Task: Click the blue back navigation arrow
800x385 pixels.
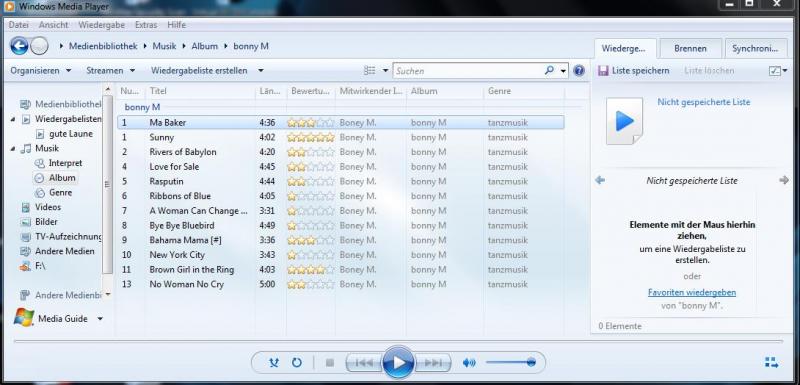Action: click(19, 46)
